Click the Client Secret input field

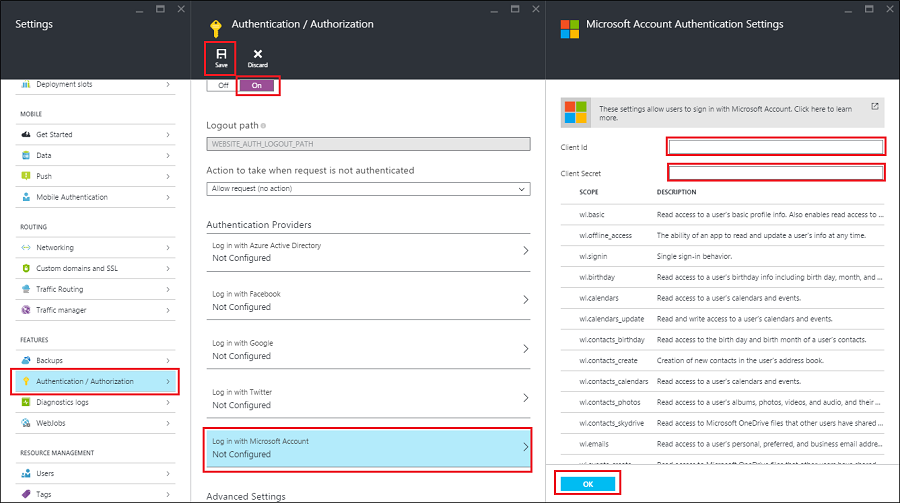tap(776, 173)
